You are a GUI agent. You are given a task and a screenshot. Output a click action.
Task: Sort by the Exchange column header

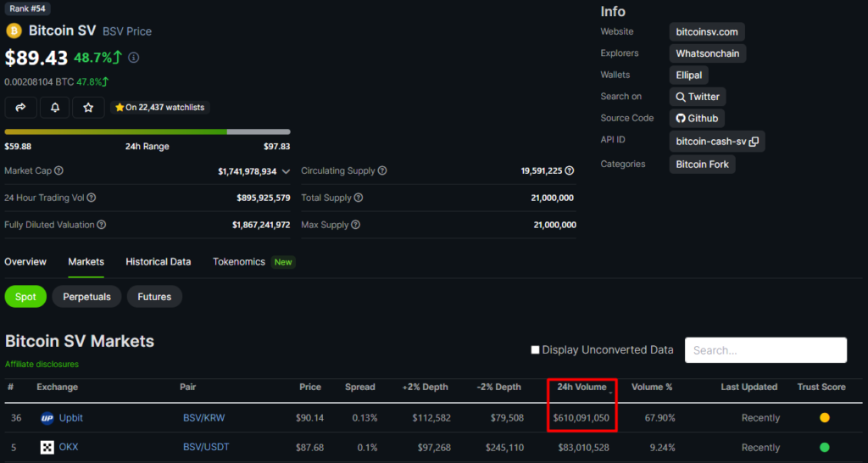[x=57, y=388]
